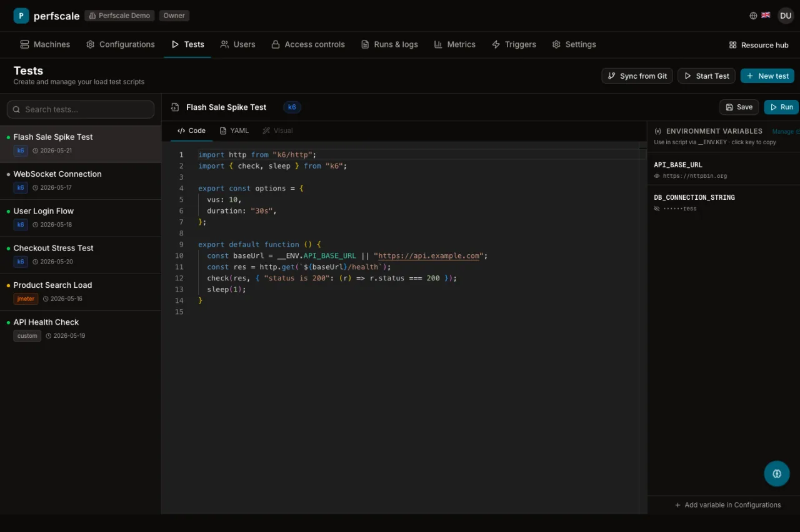Switch to the YAML tab
Screen dimensions: 800x532
tap(234, 131)
